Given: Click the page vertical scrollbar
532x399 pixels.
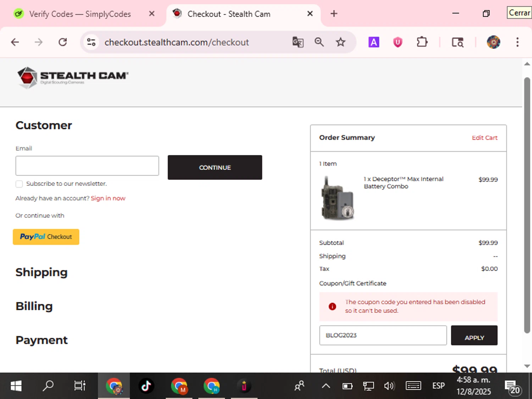Looking at the screenshot, I should 527,206.
